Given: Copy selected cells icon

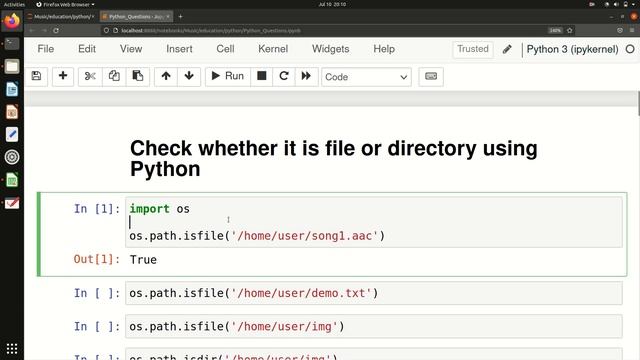Looking at the screenshot, I should tap(114, 76).
